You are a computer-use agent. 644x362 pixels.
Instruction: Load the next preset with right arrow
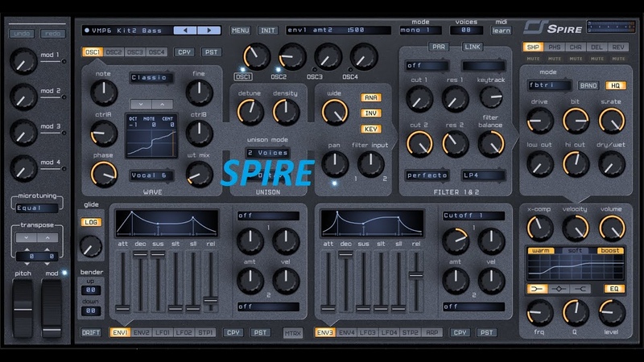209,31
